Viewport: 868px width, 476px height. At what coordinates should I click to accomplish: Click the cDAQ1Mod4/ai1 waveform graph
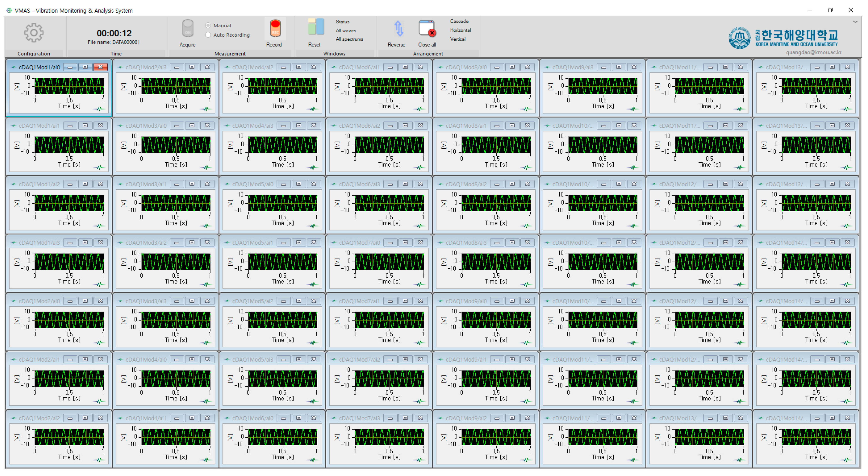tap(176, 437)
